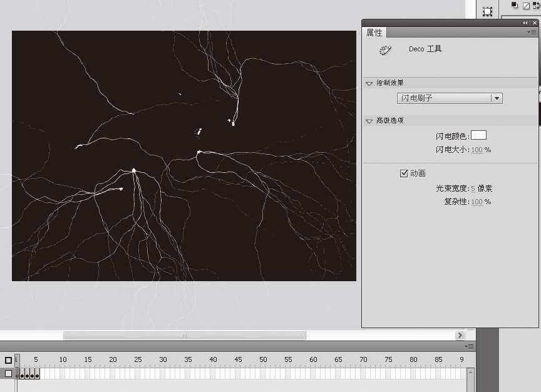541x392 pixels.
Task: Collapse the 高级选项 section
Action: click(369, 121)
